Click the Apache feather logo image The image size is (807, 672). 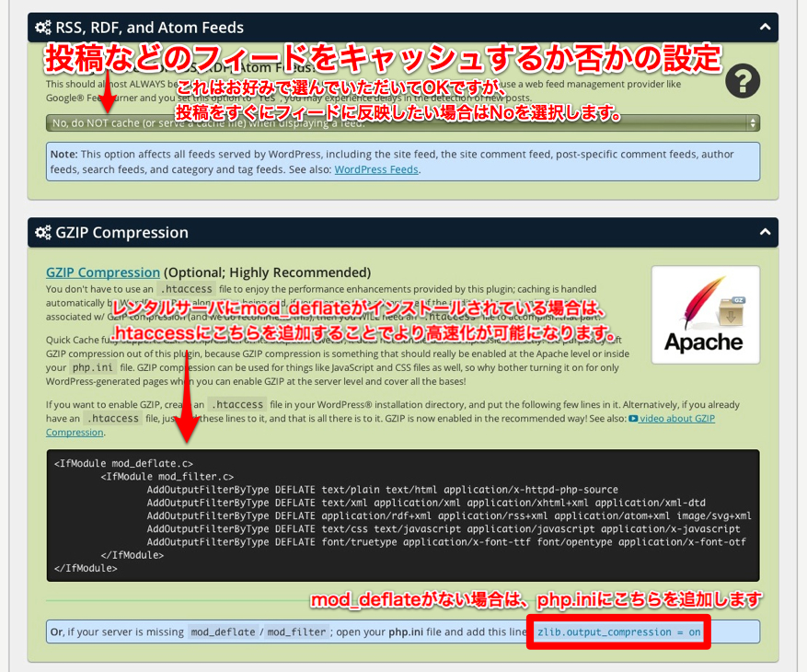click(x=706, y=315)
